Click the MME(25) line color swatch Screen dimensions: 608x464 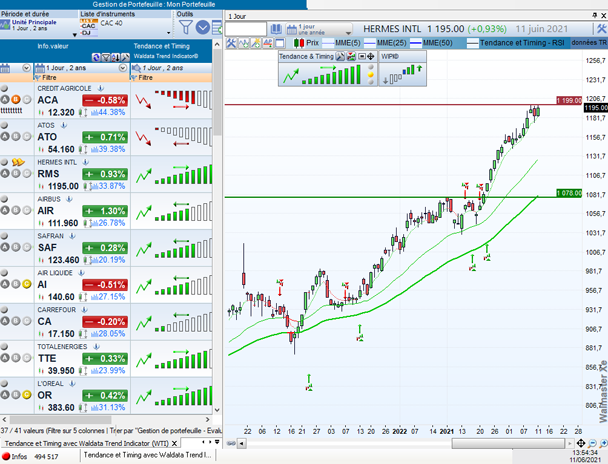(x=370, y=43)
